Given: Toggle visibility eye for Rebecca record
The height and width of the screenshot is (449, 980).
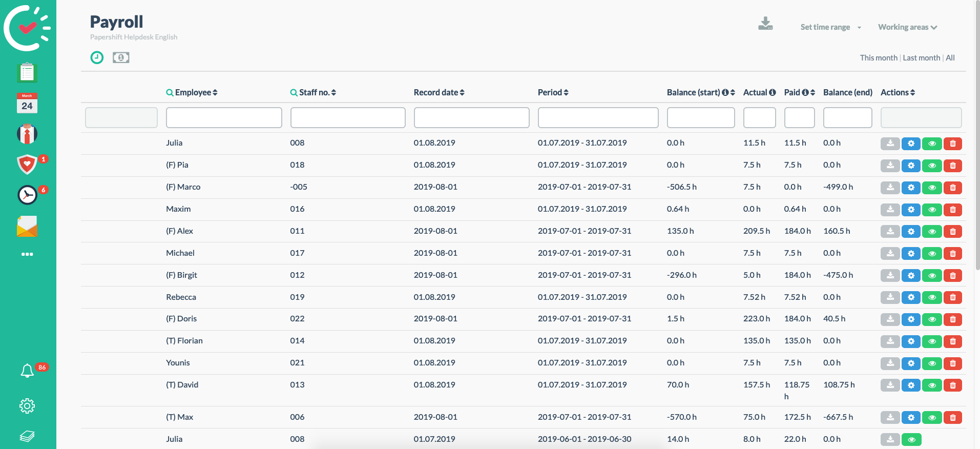Looking at the screenshot, I should pos(932,297).
